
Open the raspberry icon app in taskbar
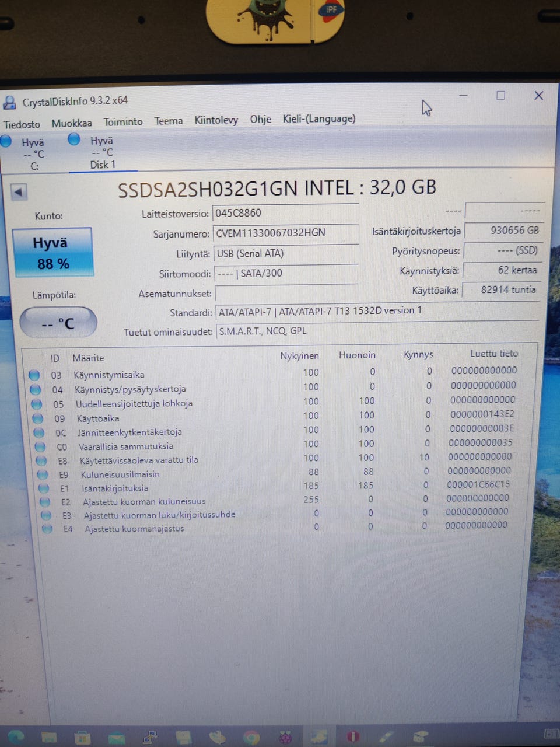[285, 737]
